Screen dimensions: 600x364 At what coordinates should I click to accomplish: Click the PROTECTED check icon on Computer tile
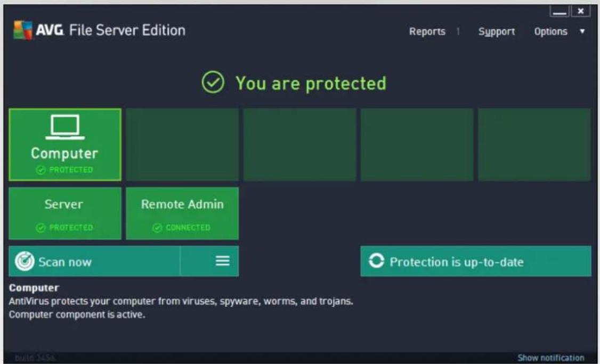[x=40, y=170]
